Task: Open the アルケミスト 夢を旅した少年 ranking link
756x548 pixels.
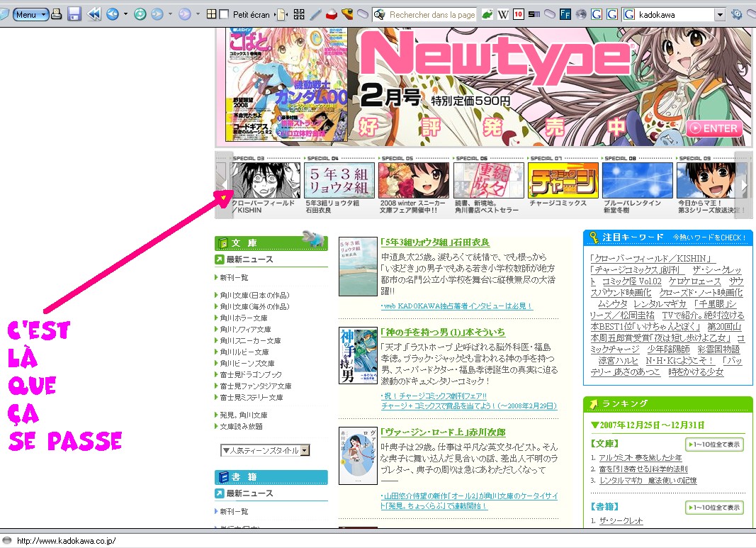Action: click(x=641, y=458)
